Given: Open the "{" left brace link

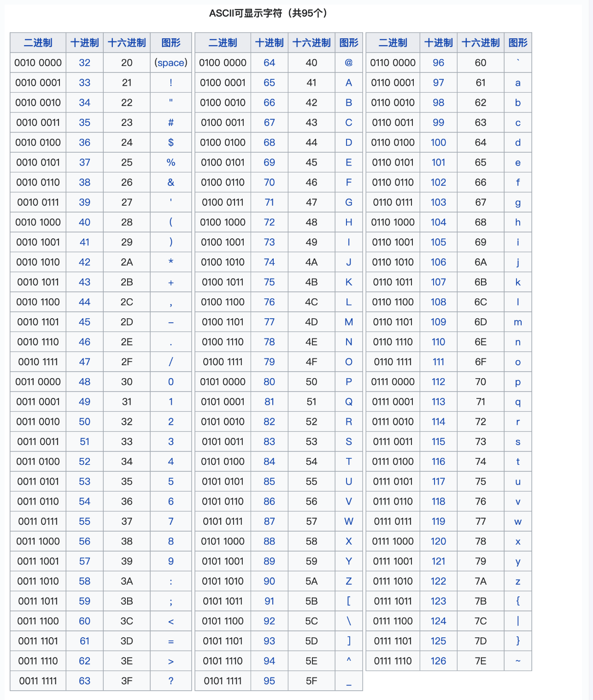Looking at the screenshot, I should (x=518, y=601).
